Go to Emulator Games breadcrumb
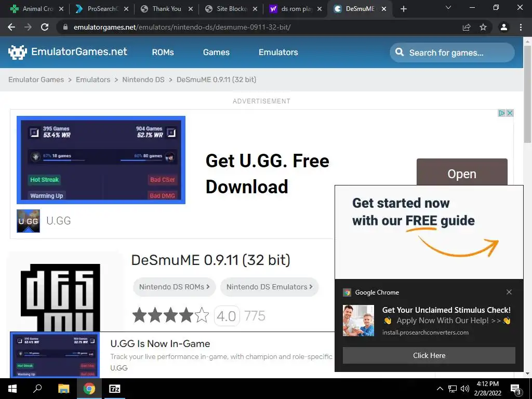The height and width of the screenshot is (399, 532). coord(36,79)
